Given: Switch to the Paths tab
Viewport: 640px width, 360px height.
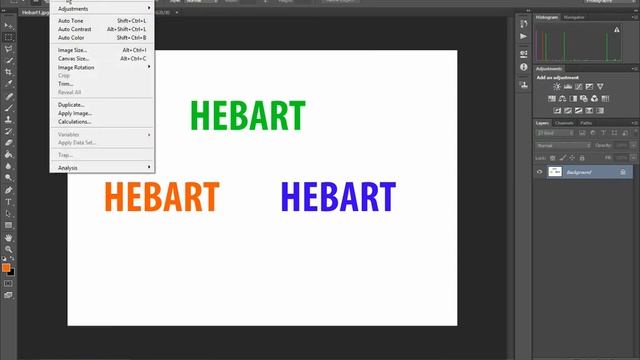Looking at the screenshot, I should 586,123.
